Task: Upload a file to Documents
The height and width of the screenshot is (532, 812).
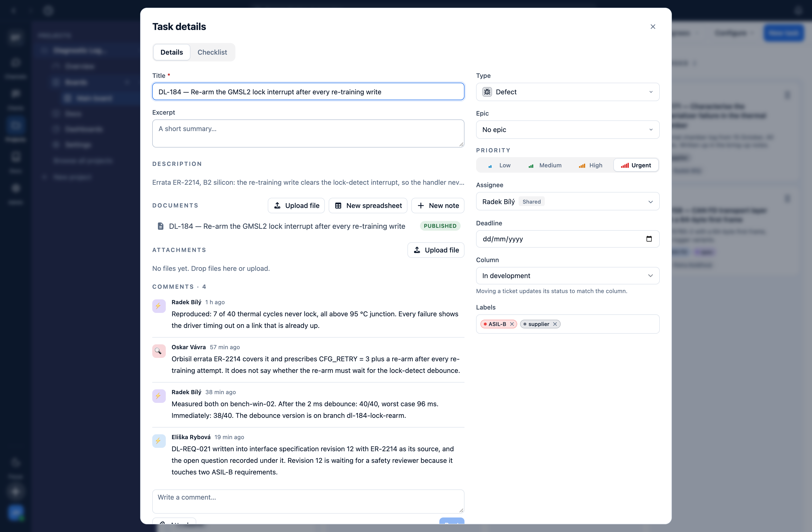Action: click(296, 206)
